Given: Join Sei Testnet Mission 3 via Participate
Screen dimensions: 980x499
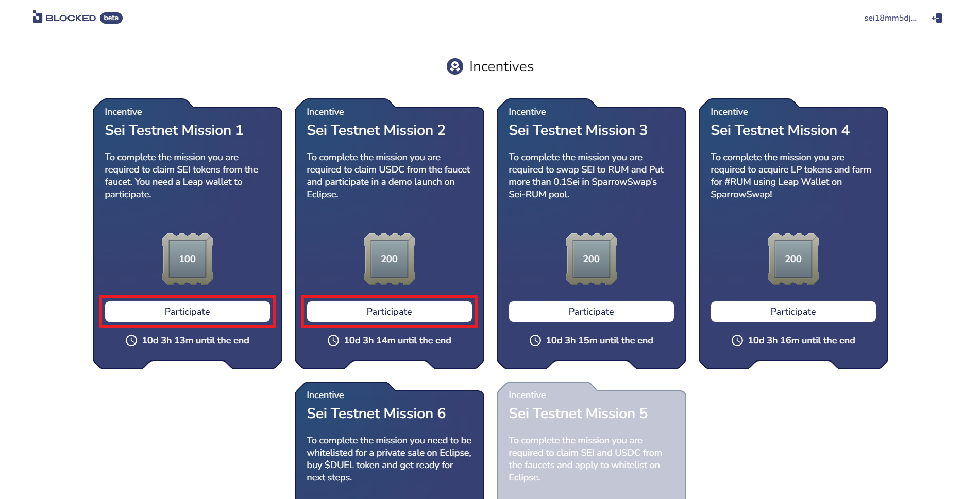Looking at the screenshot, I should click(592, 312).
